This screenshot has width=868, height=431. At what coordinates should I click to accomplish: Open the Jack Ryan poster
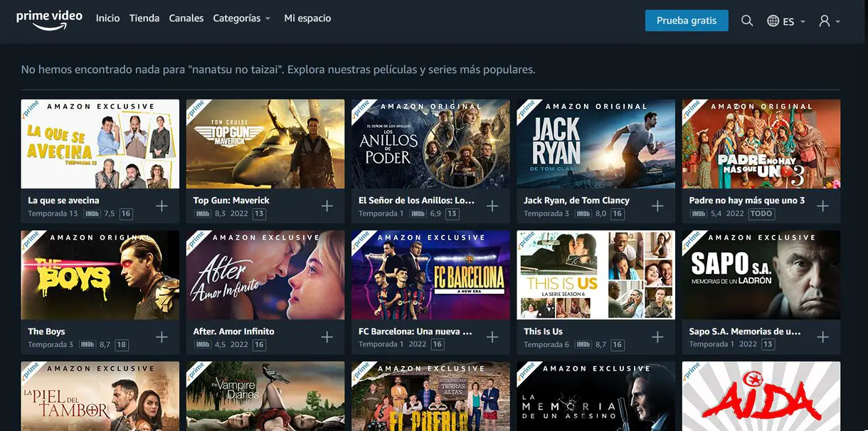pos(596,144)
